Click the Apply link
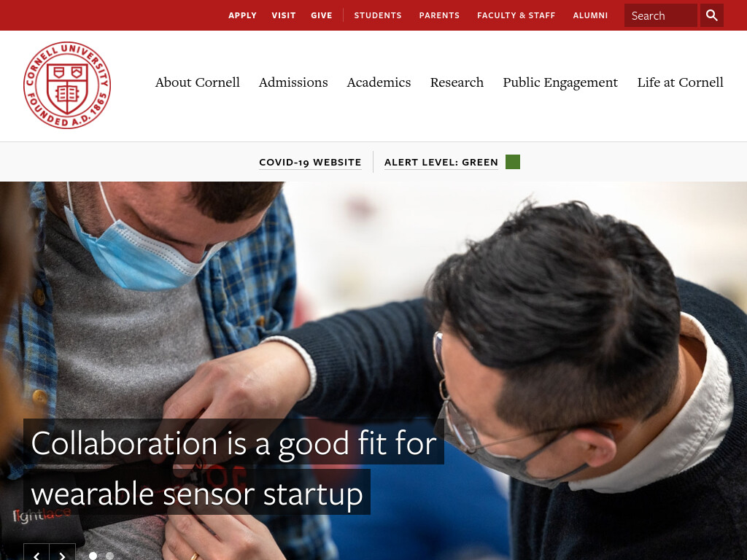Screen dimensions: 747x560 tap(242, 15)
